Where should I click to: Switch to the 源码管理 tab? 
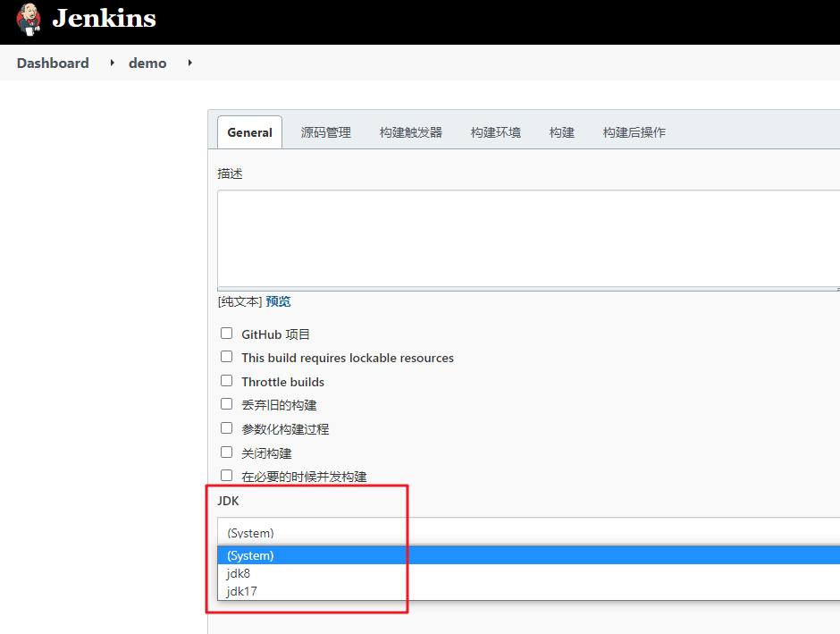coord(325,132)
